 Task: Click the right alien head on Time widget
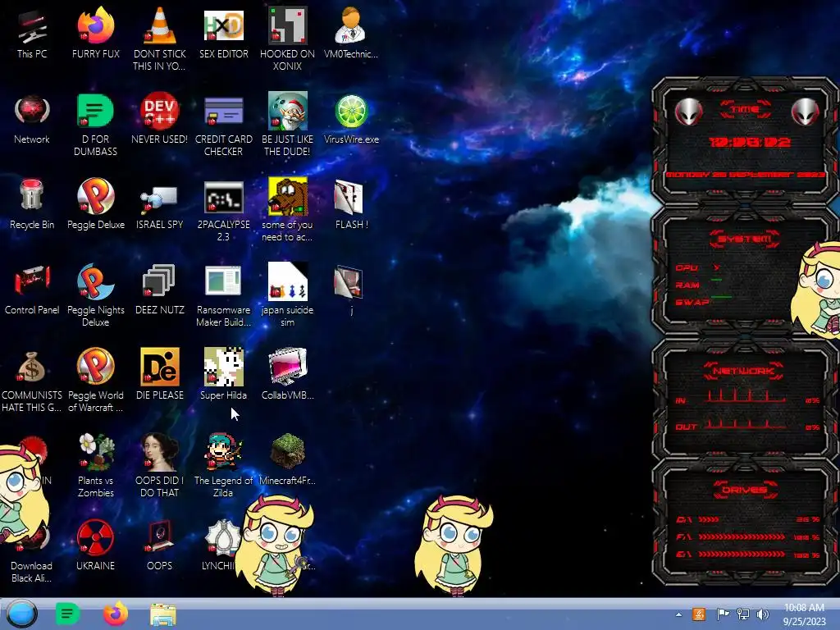tap(805, 112)
